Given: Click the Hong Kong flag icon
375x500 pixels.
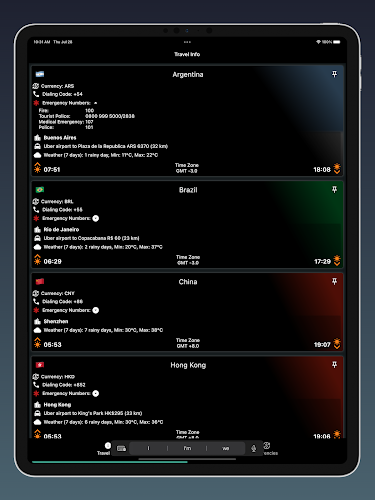Looking at the screenshot, I should pyautogui.click(x=40, y=365).
